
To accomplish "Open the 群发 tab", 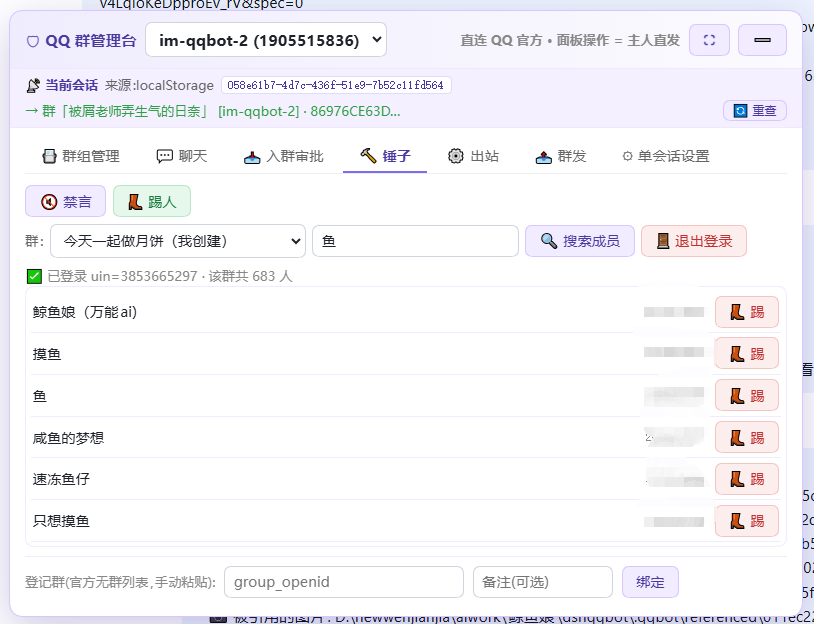I will point(561,156).
